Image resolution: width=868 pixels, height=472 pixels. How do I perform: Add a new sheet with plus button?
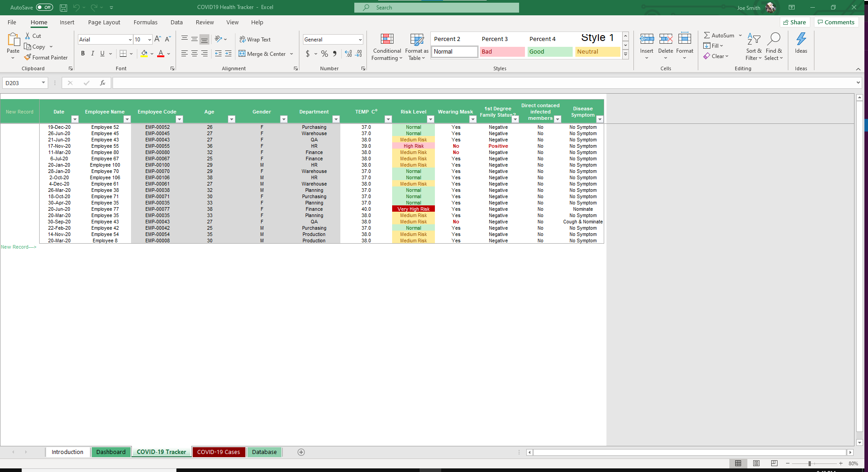click(x=301, y=452)
